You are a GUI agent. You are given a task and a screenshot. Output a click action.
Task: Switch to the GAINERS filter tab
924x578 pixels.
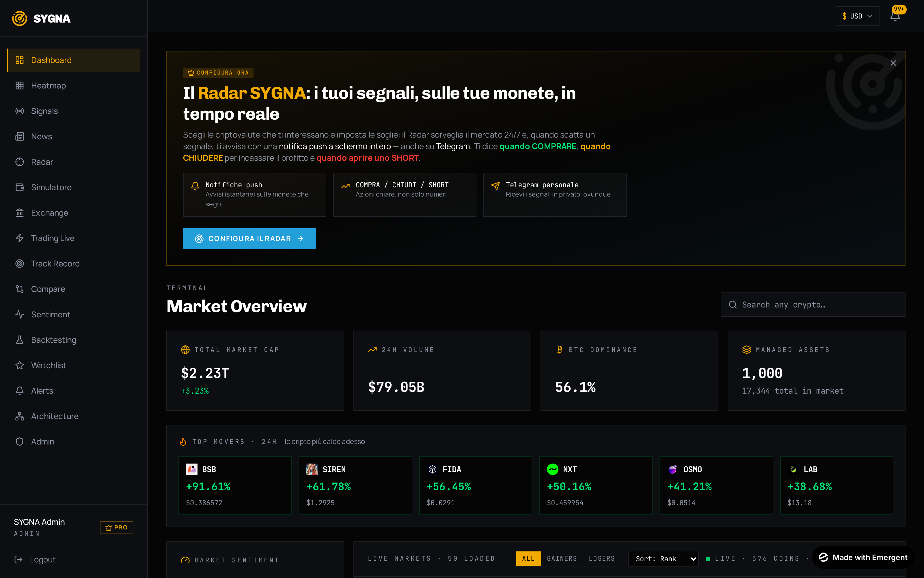point(562,559)
